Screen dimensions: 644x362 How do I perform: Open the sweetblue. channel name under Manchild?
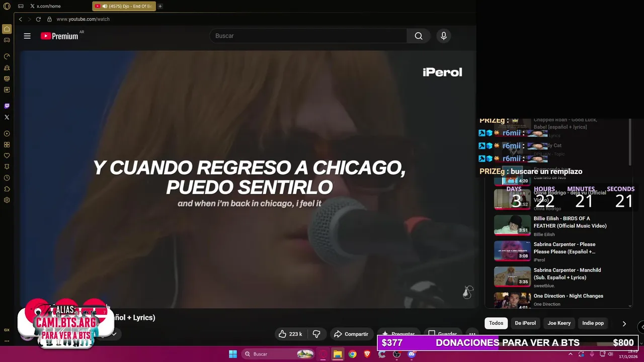coord(544,286)
